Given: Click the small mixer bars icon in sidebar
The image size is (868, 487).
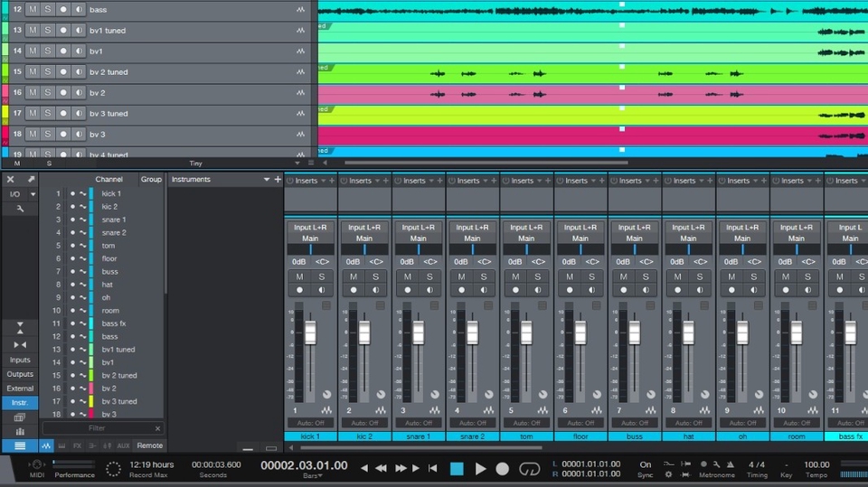Looking at the screenshot, I should tap(20, 432).
